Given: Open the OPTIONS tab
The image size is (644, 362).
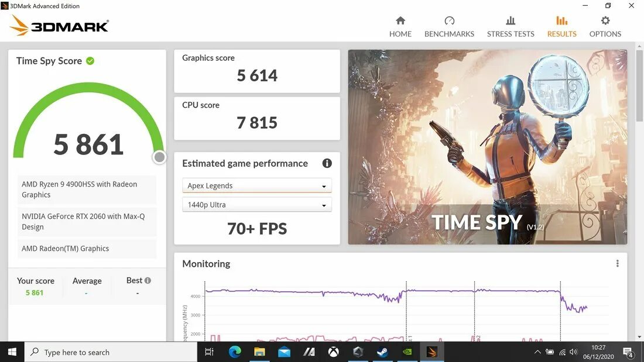Looking at the screenshot, I should tap(605, 27).
